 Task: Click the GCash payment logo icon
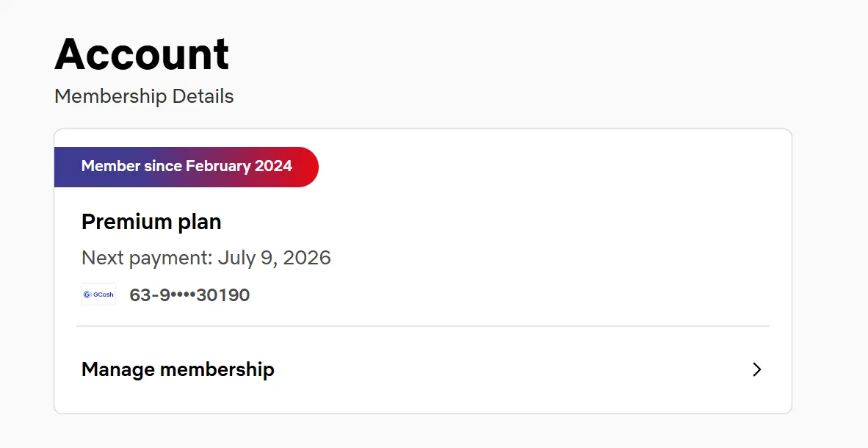coord(98,295)
